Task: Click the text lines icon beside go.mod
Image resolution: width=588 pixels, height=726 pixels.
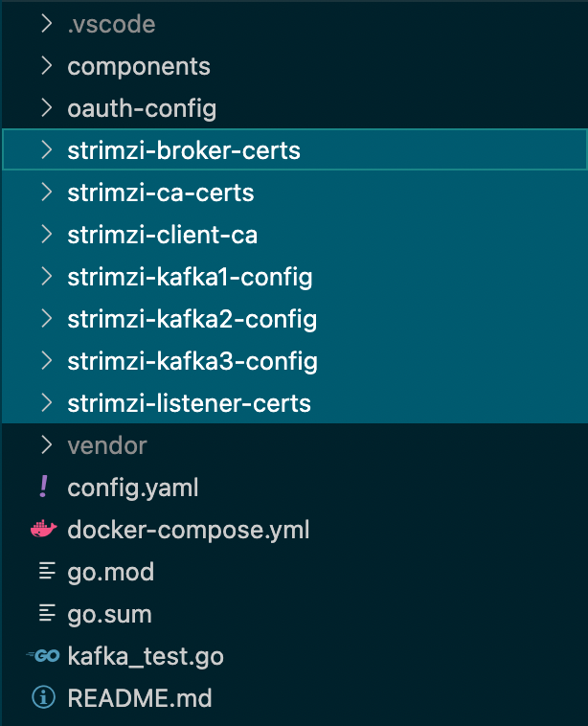Action: coord(44,572)
